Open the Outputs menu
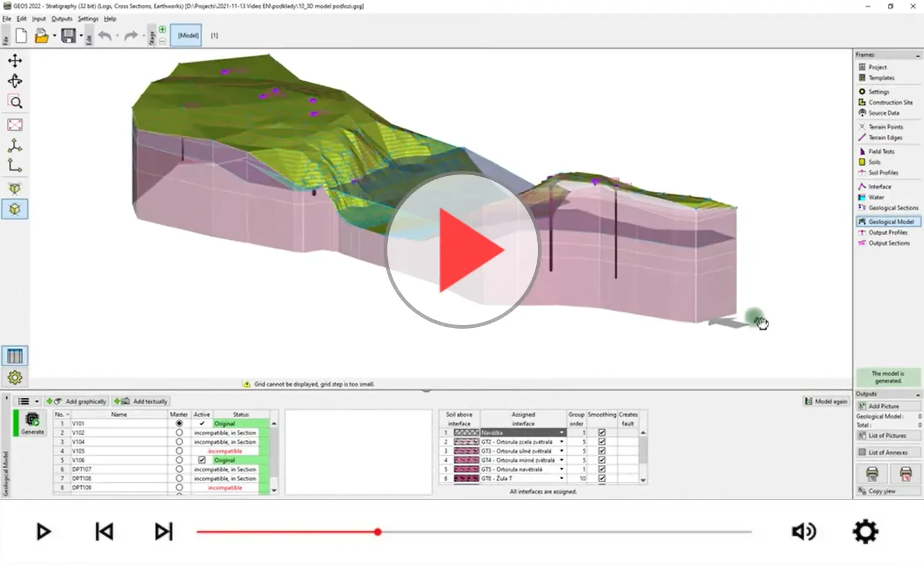Screen dimensions: 924x564 point(61,19)
